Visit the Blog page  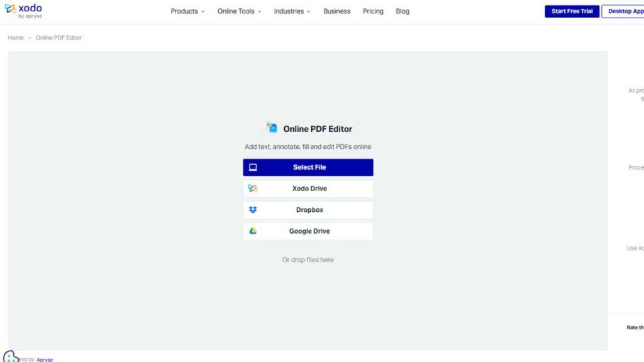[x=402, y=11]
